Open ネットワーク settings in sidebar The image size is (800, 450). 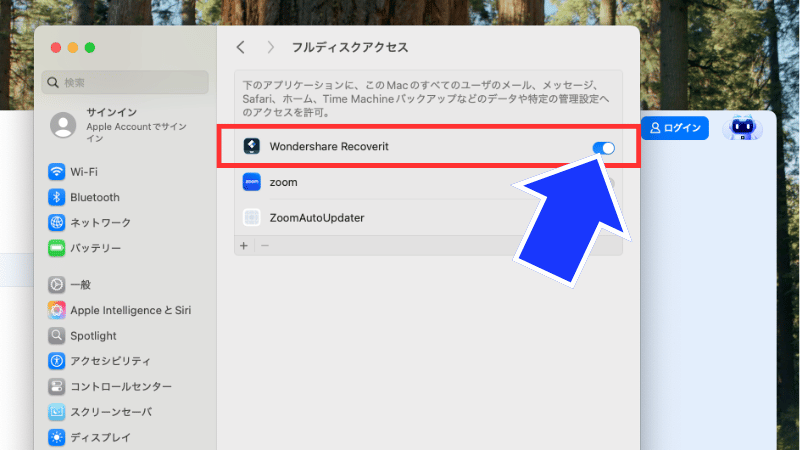(101, 222)
